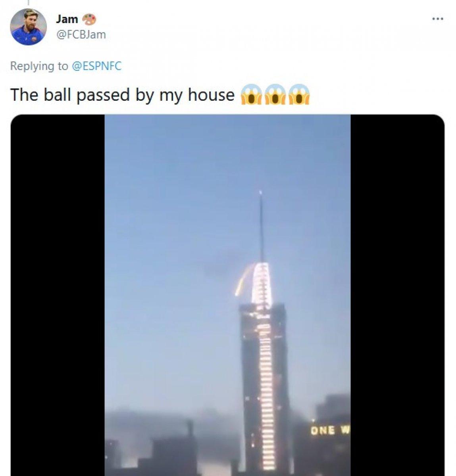The width and height of the screenshot is (456, 476).
Task: Click the black right bar of the video
Action: point(398,296)
